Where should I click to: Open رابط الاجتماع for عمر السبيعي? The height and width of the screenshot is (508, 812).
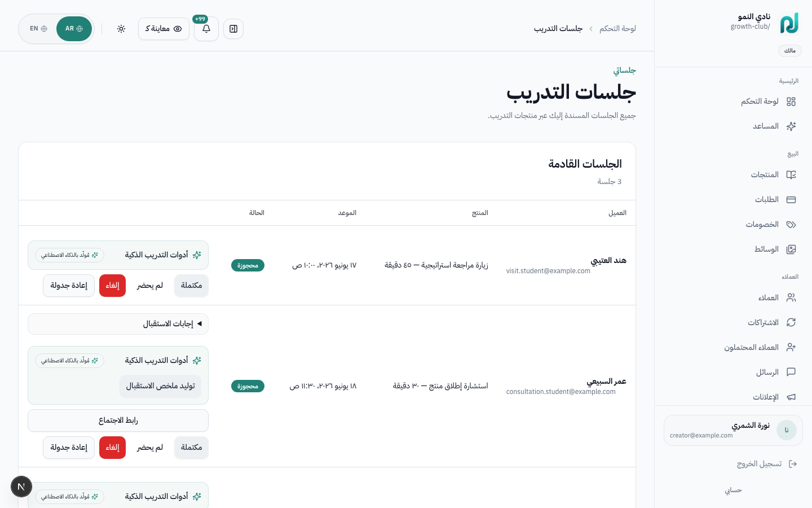pyautogui.click(x=118, y=421)
